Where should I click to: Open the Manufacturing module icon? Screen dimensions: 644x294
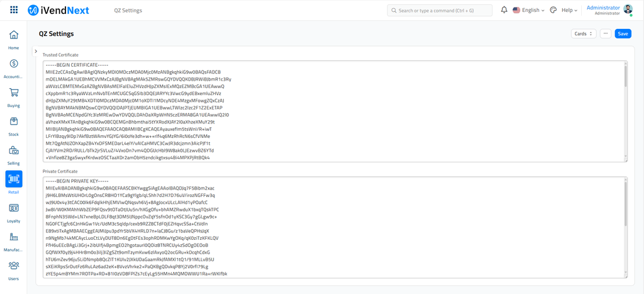(x=13, y=237)
